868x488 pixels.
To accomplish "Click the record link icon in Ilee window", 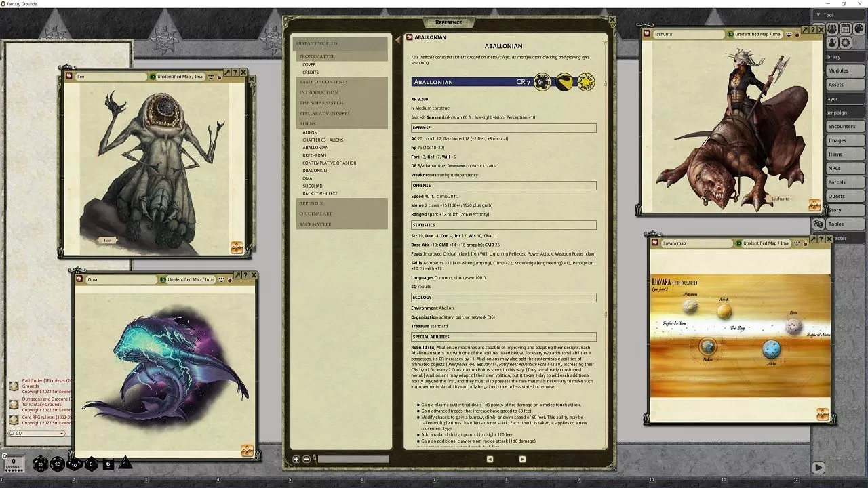I will (68, 77).
